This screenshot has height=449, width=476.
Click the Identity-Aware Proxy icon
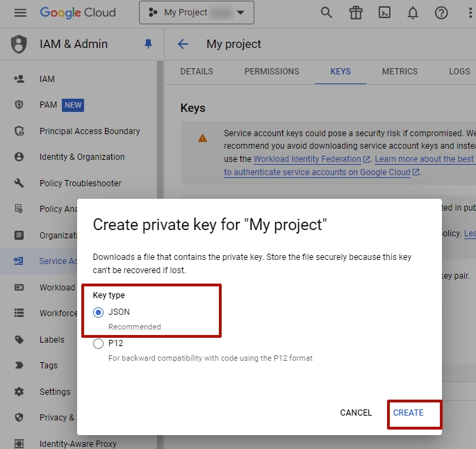click(x=19, y=443)
